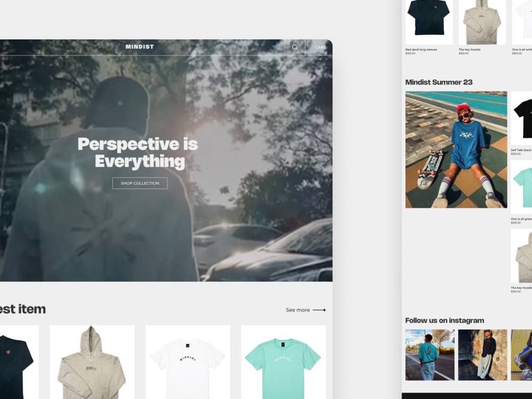Viewport: 532px width, 399px height.
Task: Click the MINDIST logo in header
Action: (140, 47)
